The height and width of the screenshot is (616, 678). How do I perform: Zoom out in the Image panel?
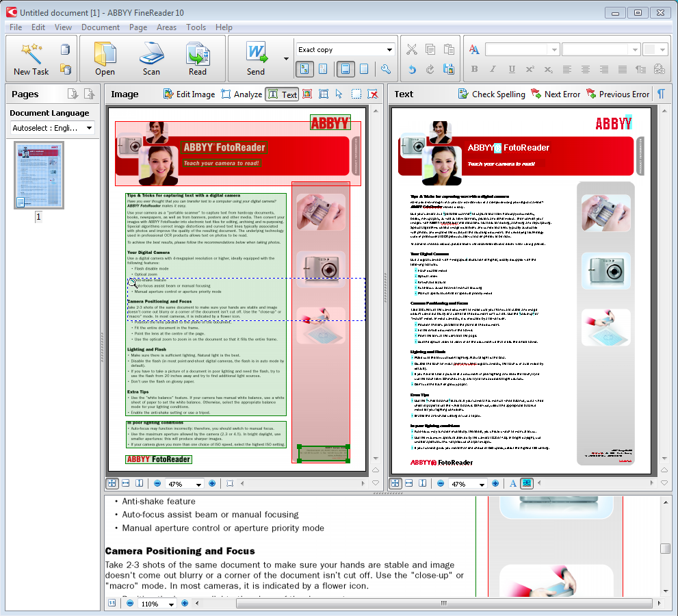(157, 483)
